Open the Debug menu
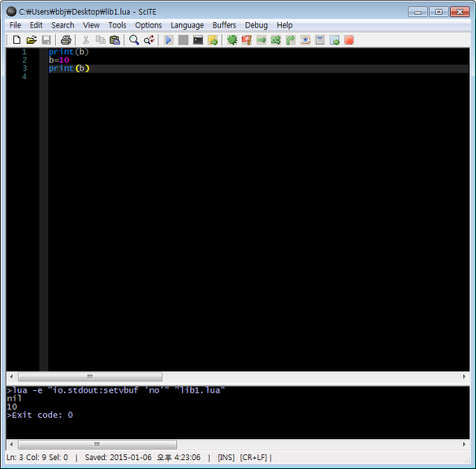476x469 pixels. point(256,25)
